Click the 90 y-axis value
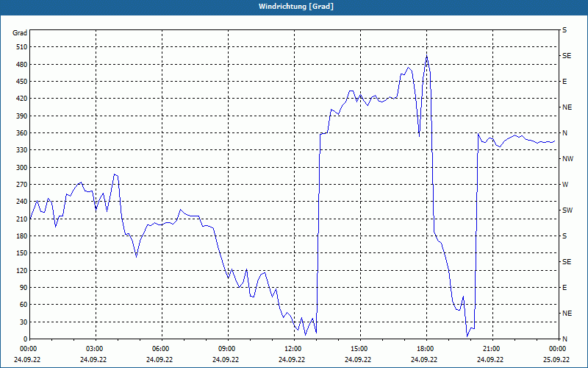 pyautogui.click(x=24, y=288)
